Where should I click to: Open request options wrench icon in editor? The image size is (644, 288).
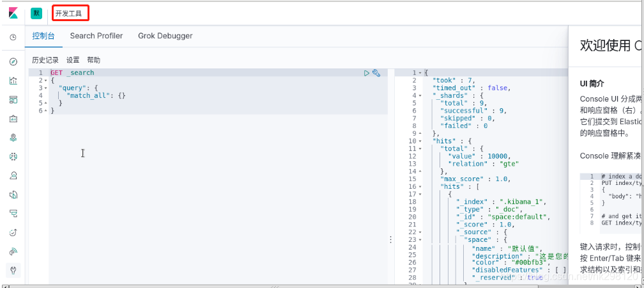pos(376,73)
